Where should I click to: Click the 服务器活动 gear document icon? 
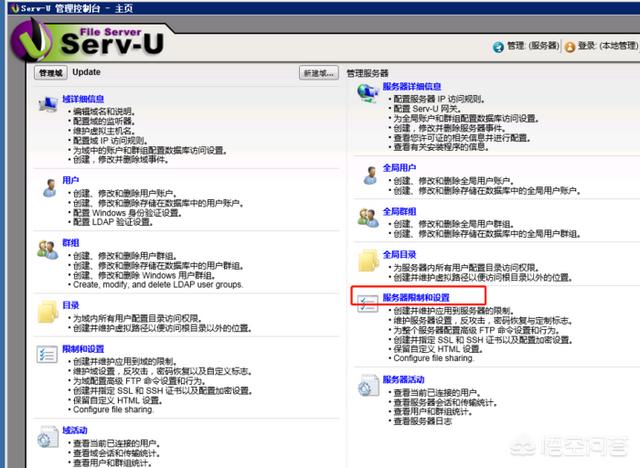click(x=369, y=386)
